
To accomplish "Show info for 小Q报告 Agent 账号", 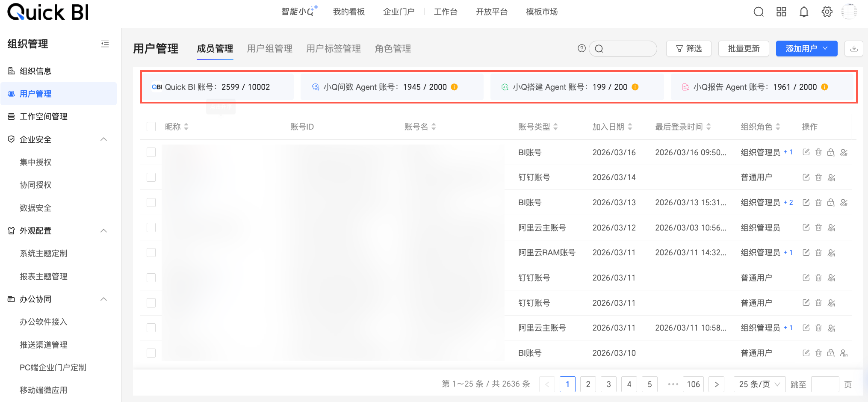I will 825,87.
